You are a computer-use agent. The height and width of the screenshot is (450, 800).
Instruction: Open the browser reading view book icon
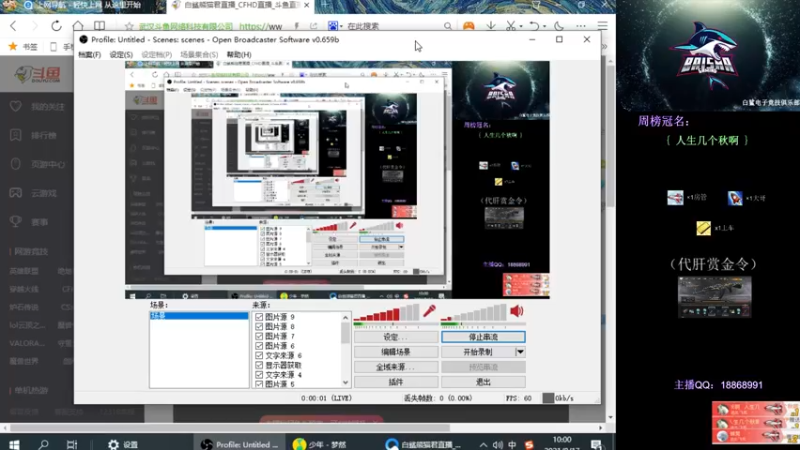[99, 26]
